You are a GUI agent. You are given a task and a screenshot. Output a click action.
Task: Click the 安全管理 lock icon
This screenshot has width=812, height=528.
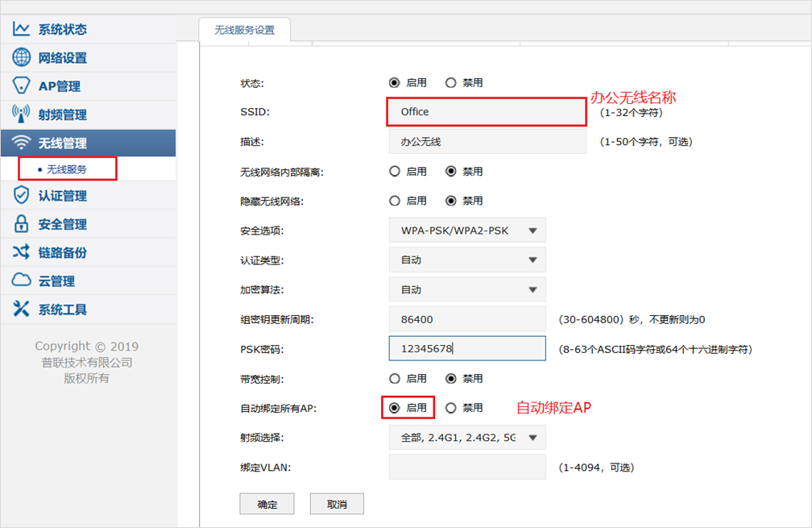click(21, 224)
